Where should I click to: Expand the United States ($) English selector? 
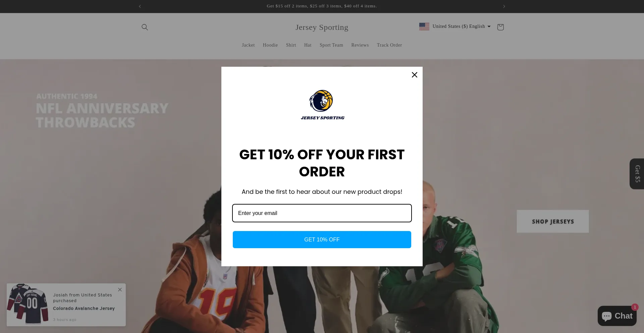coord(455,26)
